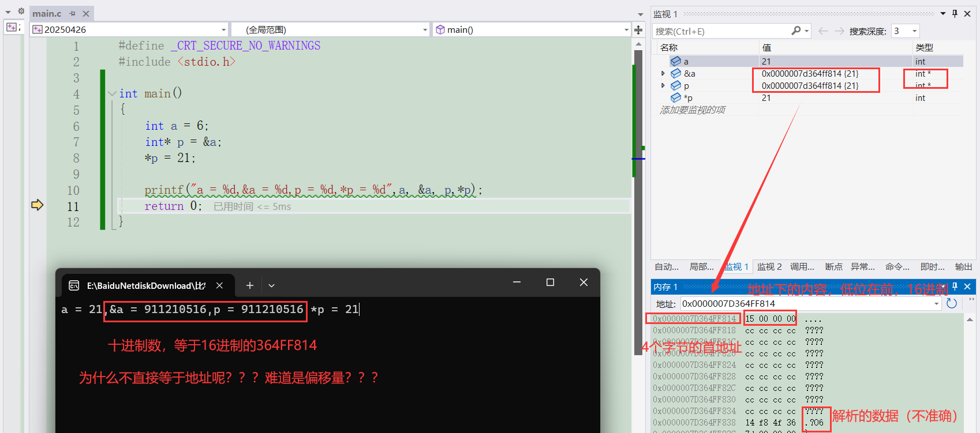
Task: Open a new terminal tab with plus
Action: coord(250,285)
